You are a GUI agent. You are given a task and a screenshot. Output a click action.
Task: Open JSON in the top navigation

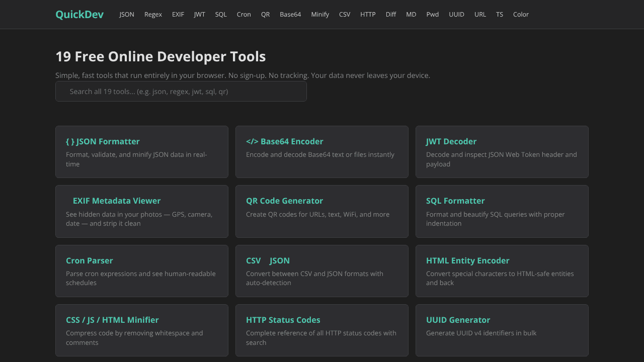coord(127,15)
